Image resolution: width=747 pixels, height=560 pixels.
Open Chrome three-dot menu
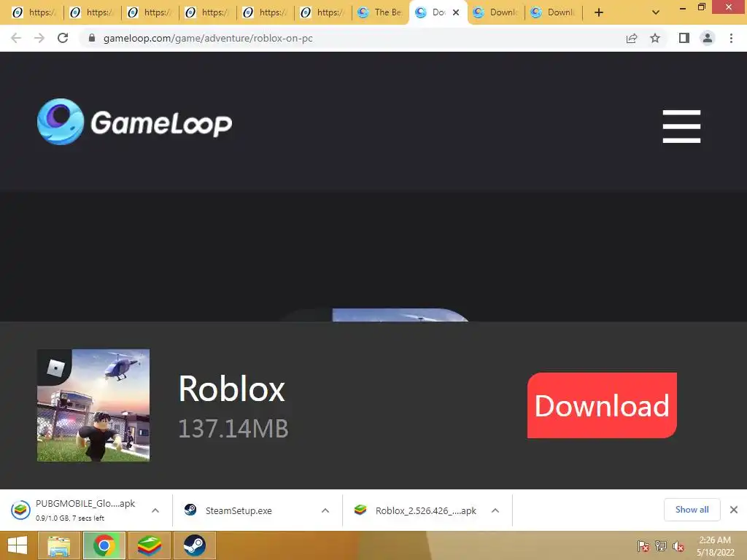[x=731, y=38]
